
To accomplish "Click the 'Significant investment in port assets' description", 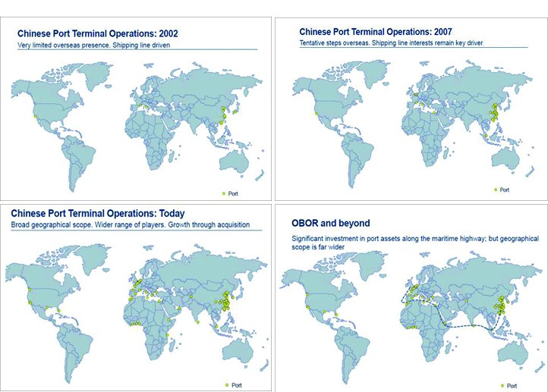I will tap(414, 243).
